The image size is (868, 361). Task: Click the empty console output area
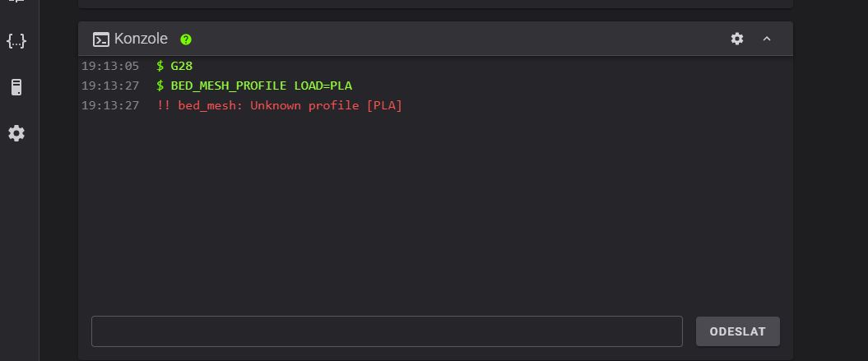(435, 211)
